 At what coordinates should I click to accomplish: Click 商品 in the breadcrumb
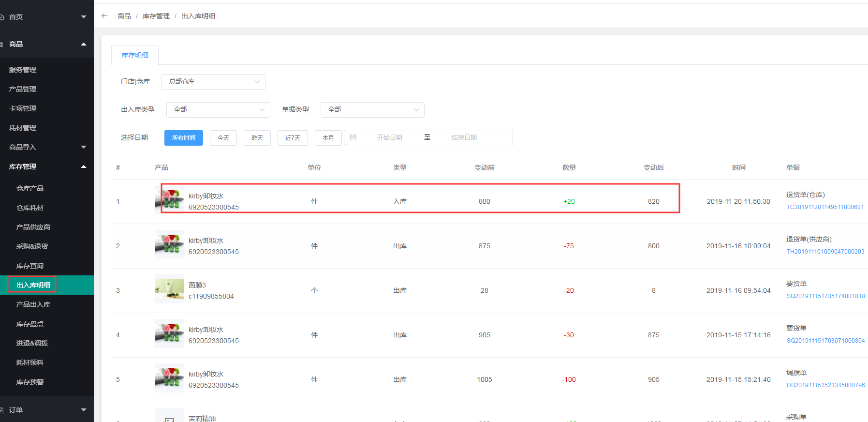124,16
